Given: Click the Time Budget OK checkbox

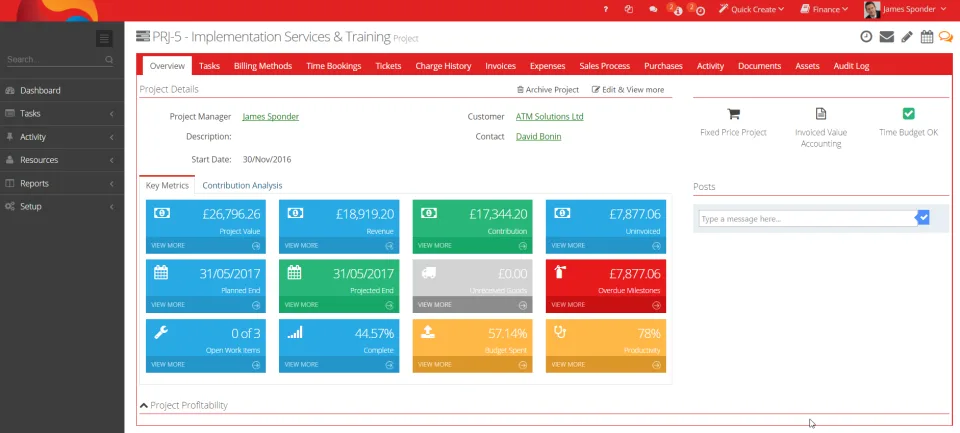Looking at the screenshot, I should point(909,113).
